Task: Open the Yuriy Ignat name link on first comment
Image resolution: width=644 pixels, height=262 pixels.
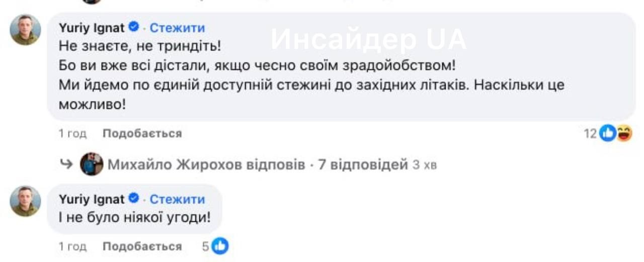Action: pyautogui.click(x=92, y=28)
